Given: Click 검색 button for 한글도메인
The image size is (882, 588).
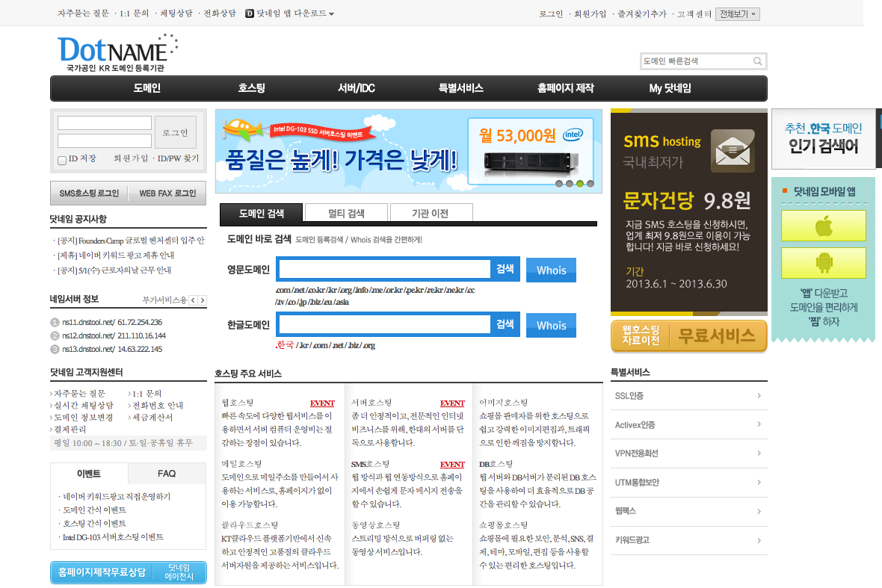Looking at the screenshot, I should [x=505, y=324].
